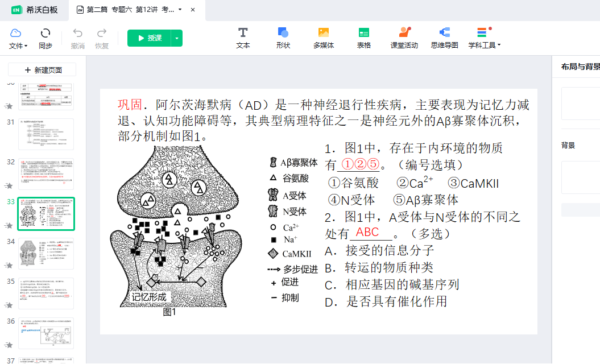Click the Aβ寡聚体 legend entry

(293, 163)
